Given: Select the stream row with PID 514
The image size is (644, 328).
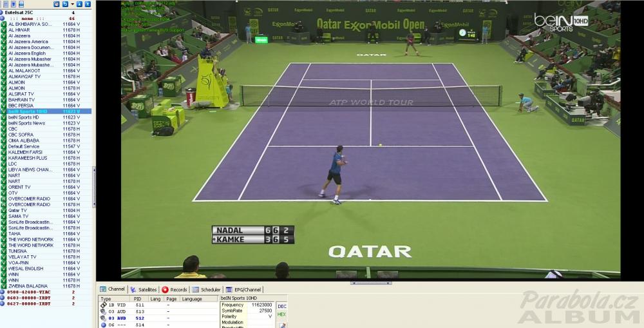Looking at the screenshot, I should (158, 325).
